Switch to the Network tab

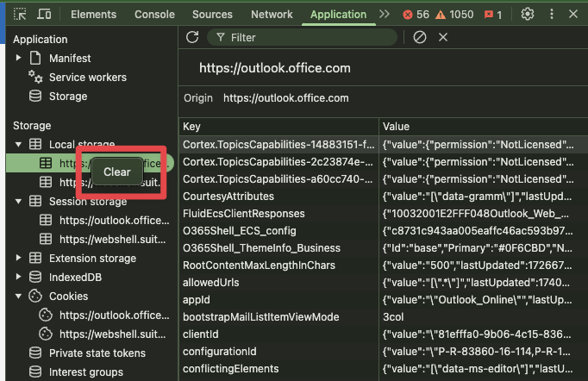coord(272,15)
